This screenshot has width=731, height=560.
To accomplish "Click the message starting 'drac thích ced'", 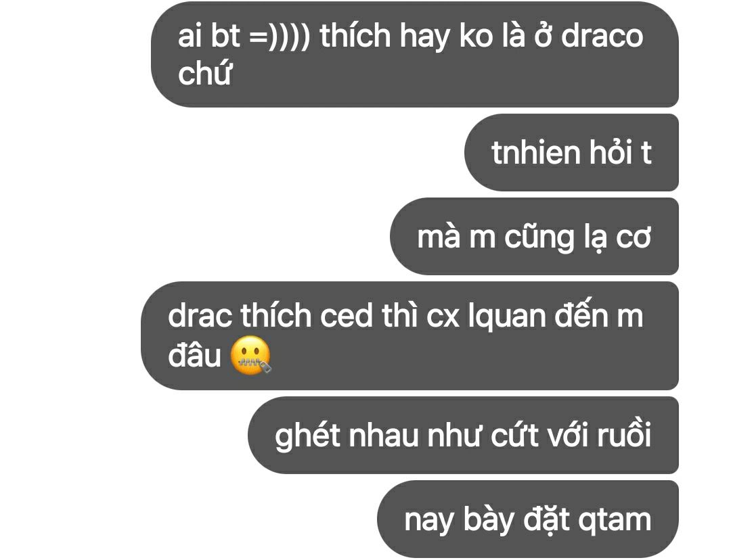I will (409, 335).
